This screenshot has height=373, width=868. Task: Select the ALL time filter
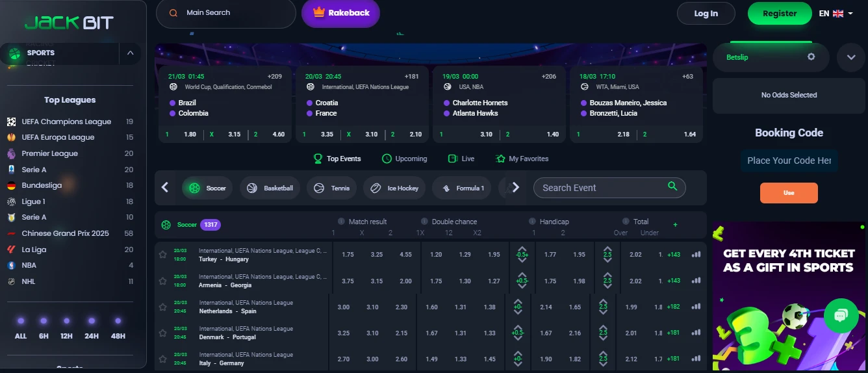pyautogui.click(x=21, y=329)
